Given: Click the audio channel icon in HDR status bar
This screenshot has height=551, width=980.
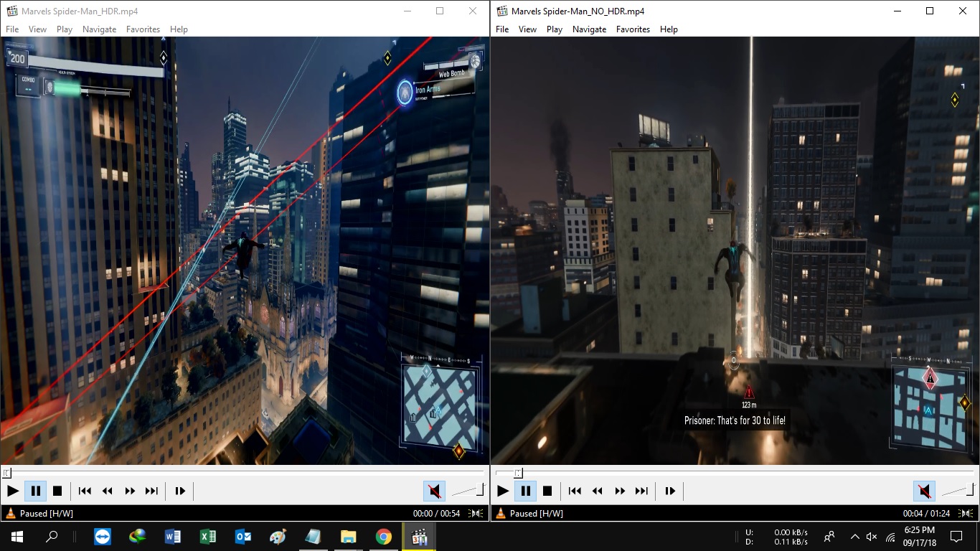Looking at the screenshot, I should coord(475,514).
